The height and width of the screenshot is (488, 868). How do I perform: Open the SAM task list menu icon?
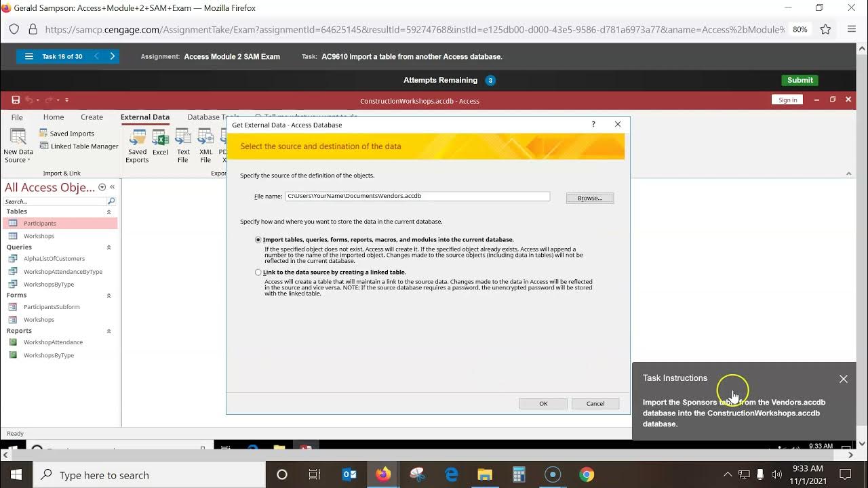tap(28, 56)
